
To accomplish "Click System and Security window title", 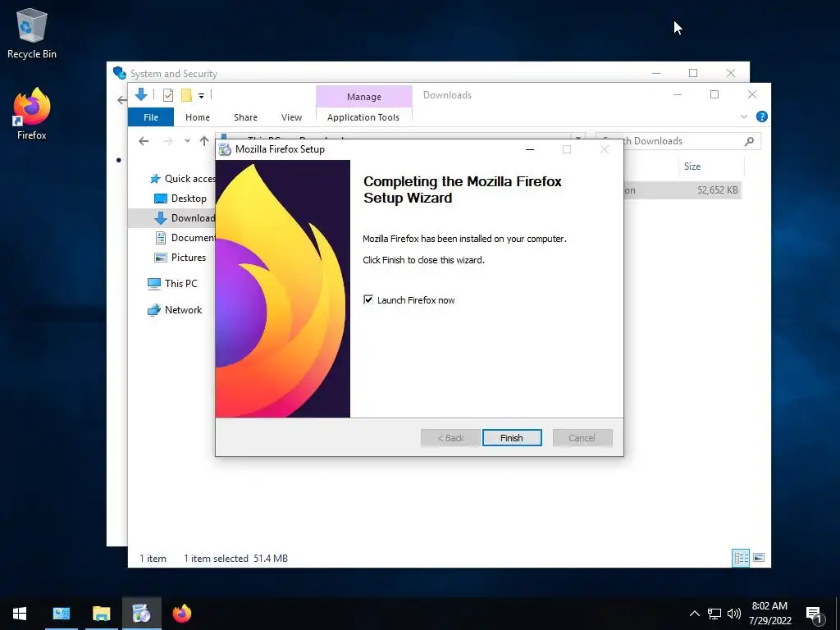I will click(174, 73).
